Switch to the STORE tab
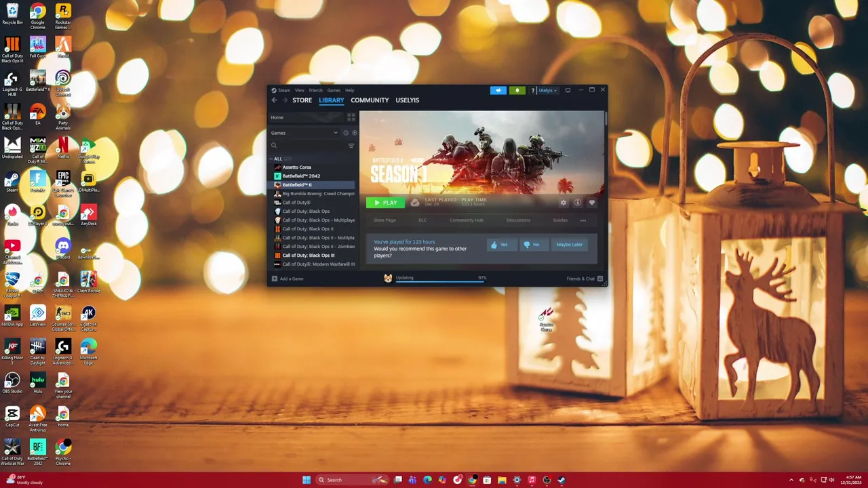Screen dimensions: 868x488 click(302, 100)
